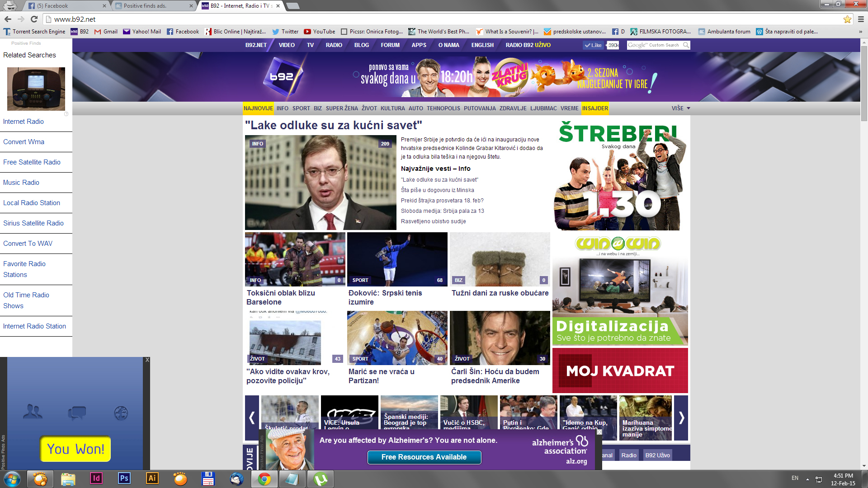Screen dimensions: 868x488
Task: Open headline "Lake odluke su za kućni savet"
Action: click(x=334, y=125)
